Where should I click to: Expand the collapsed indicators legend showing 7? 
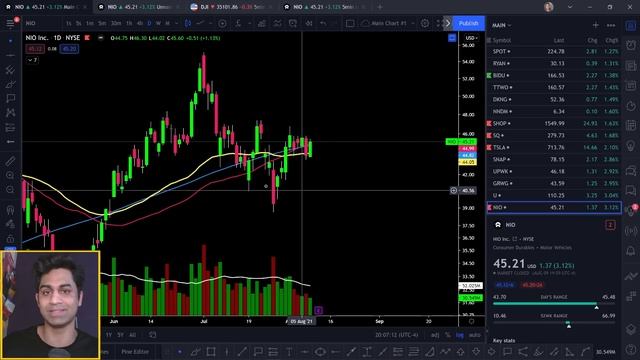coord(33,60)
